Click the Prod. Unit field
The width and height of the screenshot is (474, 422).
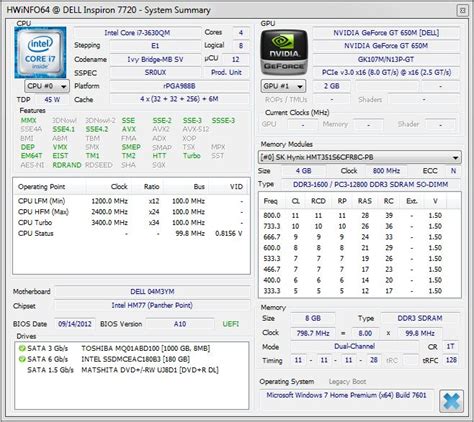point(226,73)
